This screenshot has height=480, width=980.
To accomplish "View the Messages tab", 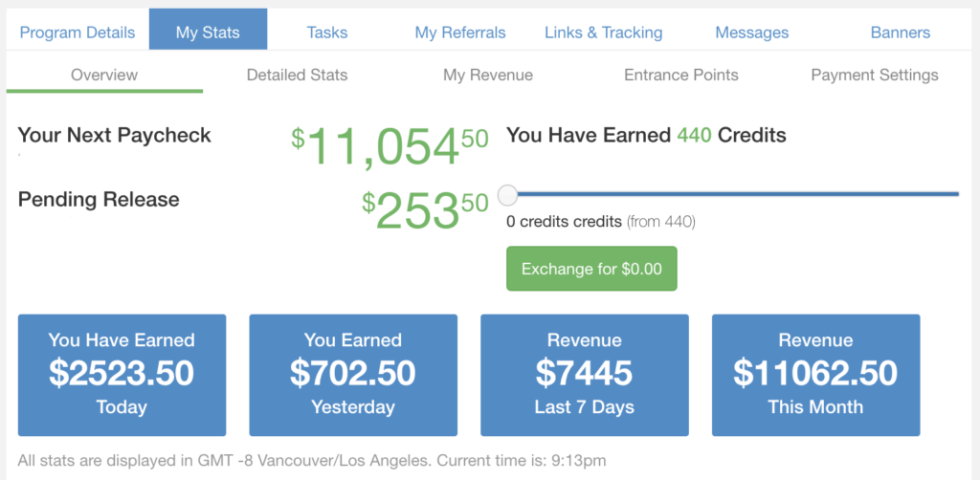I will click(x=752, y=33).
